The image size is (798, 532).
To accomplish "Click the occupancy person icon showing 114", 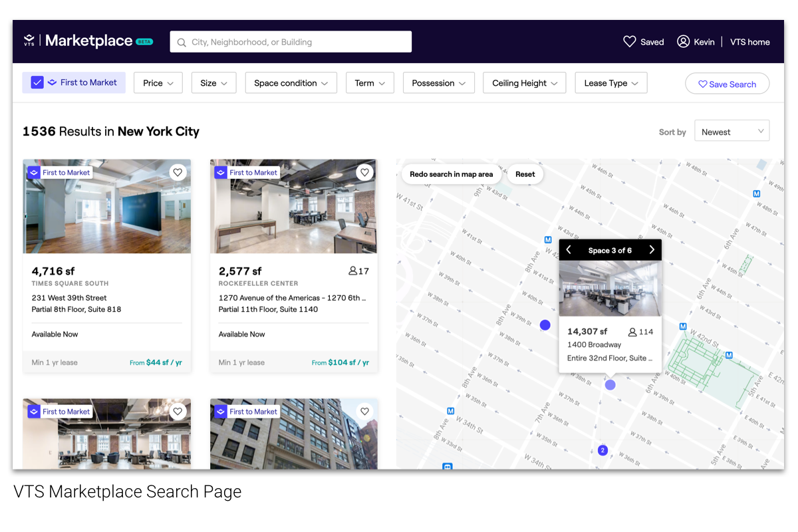I will (x=632, y=332).
